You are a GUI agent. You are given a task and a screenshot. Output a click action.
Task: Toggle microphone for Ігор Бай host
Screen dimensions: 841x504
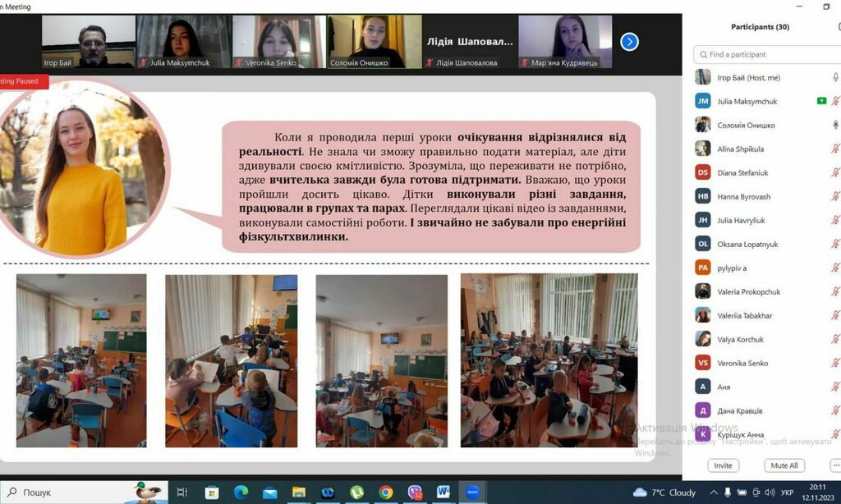[835, 77]
